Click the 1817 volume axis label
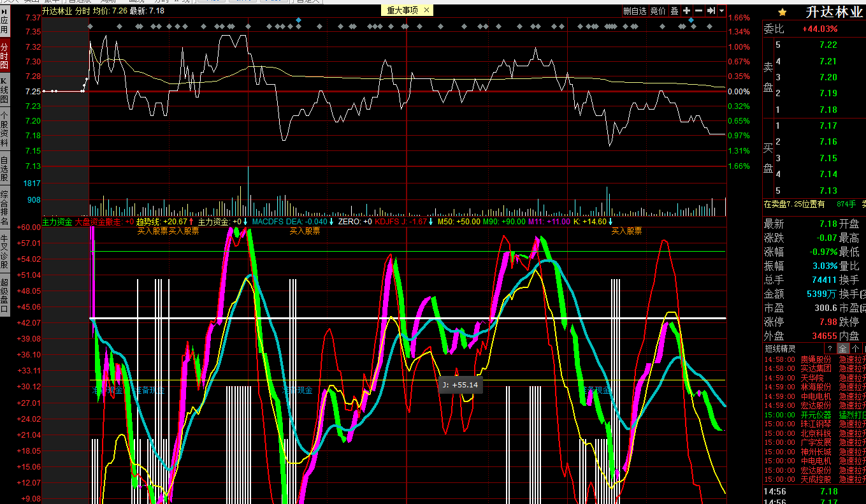 [32, 184]
